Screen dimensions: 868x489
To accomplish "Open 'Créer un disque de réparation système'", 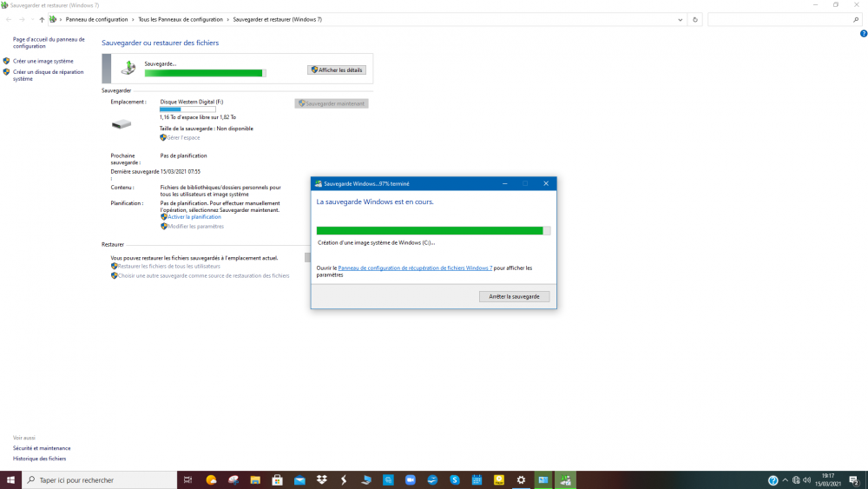I will (x=48, y=76).
